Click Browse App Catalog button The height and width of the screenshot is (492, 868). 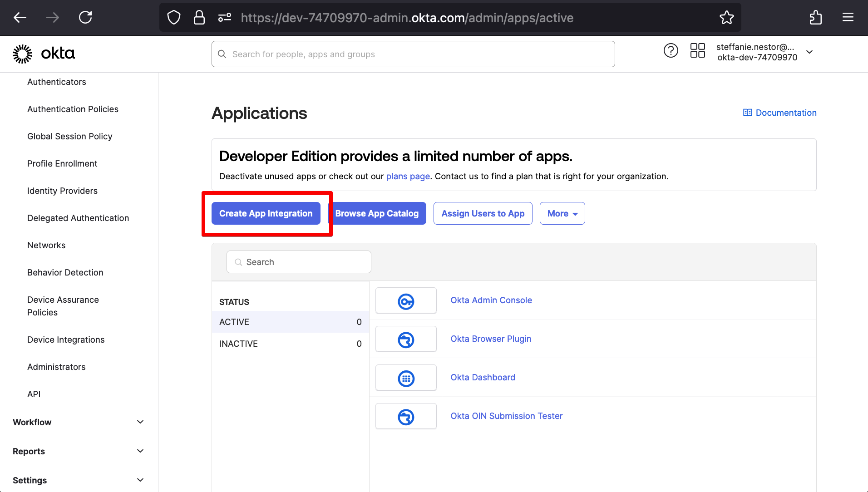point(377,213)
